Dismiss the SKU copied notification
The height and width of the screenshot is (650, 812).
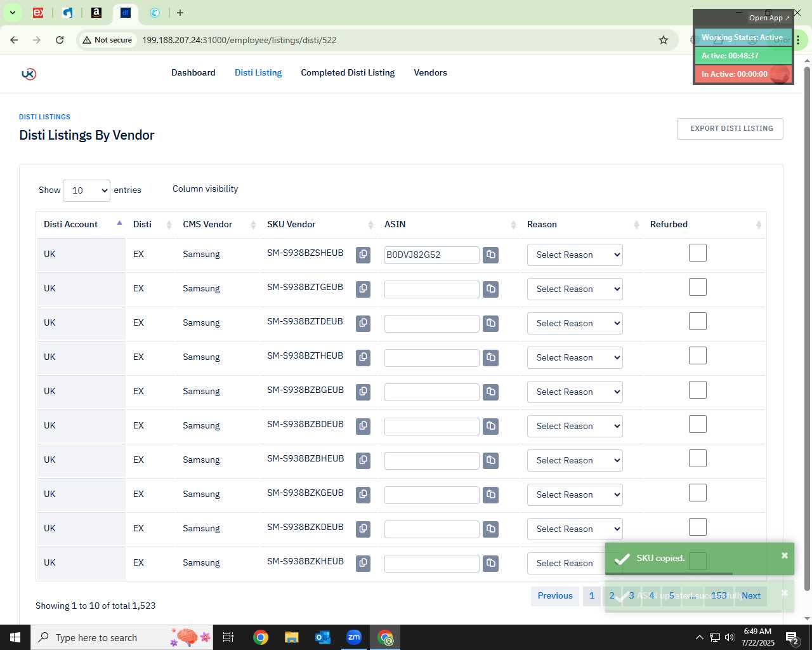pos(784,555)
